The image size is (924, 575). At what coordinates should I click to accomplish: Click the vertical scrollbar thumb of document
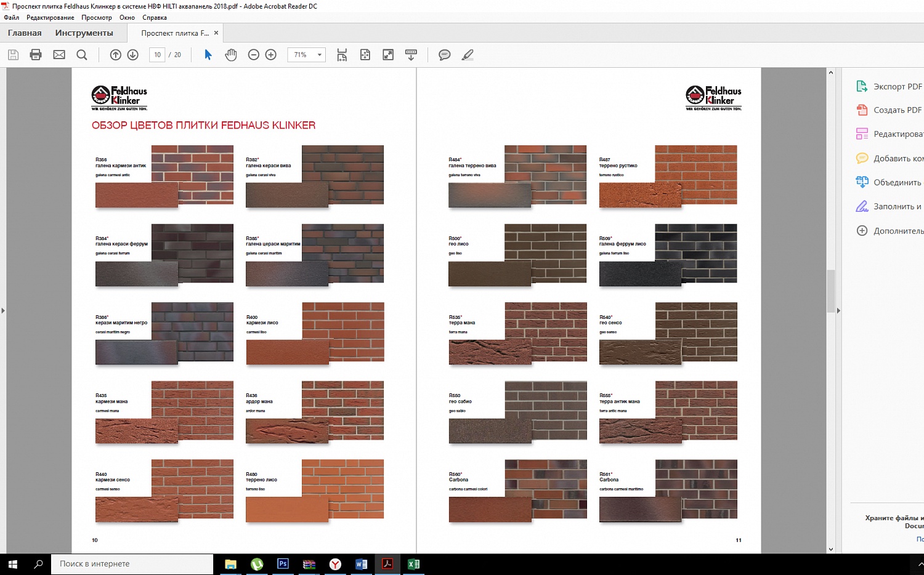point(830,291)
